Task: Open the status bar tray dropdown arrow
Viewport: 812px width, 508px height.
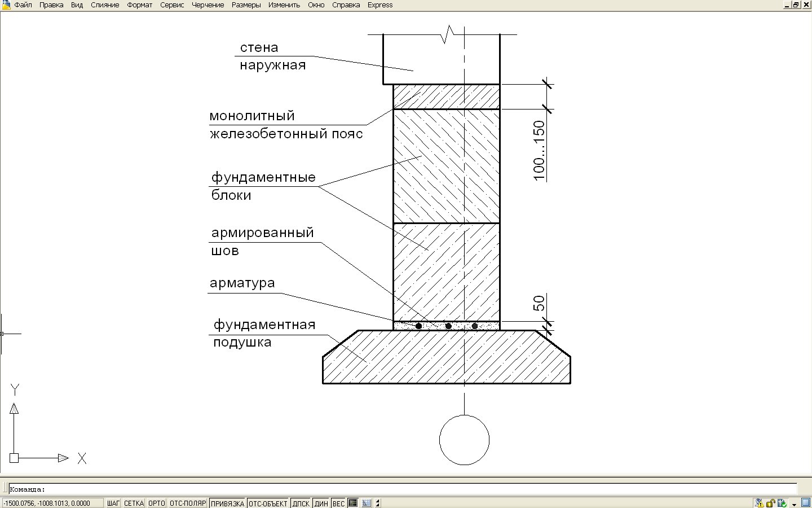Action: pos(794,504)
